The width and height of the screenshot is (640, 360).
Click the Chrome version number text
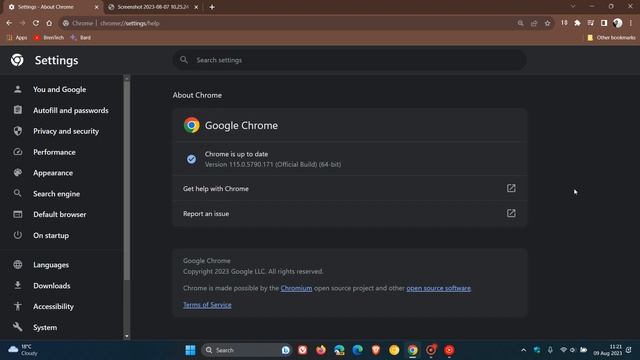click(x=273, y=164)
